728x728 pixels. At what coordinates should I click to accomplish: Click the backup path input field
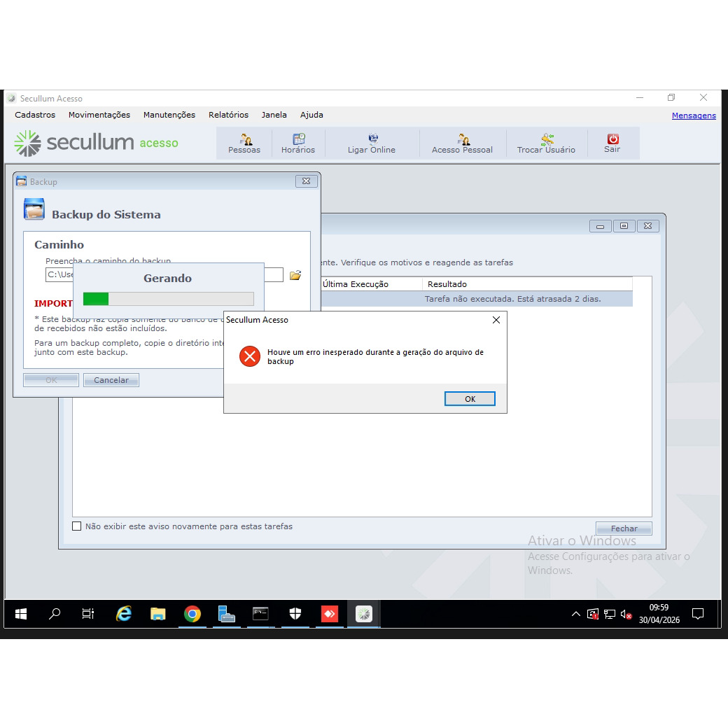(164, 274)
